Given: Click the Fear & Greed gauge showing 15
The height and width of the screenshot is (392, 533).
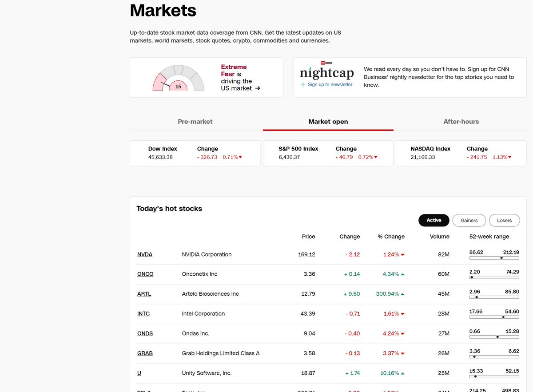Looking at the screenshot, I should coord(178,78).
